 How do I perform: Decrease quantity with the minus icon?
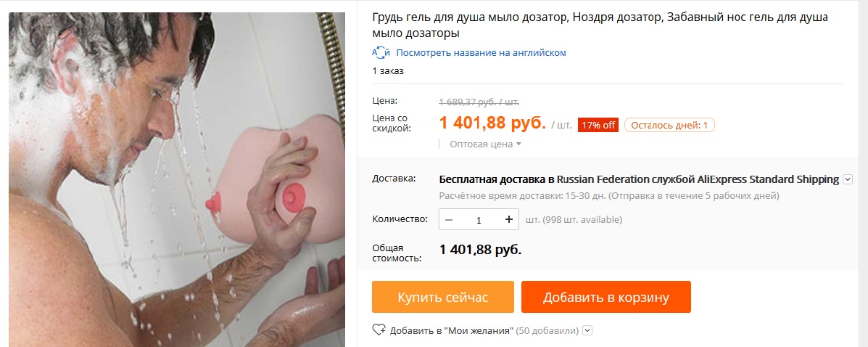tap(449, 219)
